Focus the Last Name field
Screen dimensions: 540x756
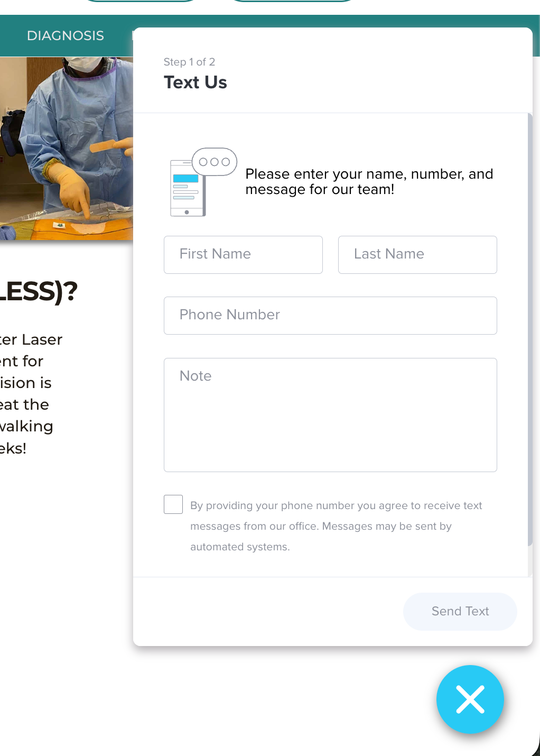click(x=417, y=254)
